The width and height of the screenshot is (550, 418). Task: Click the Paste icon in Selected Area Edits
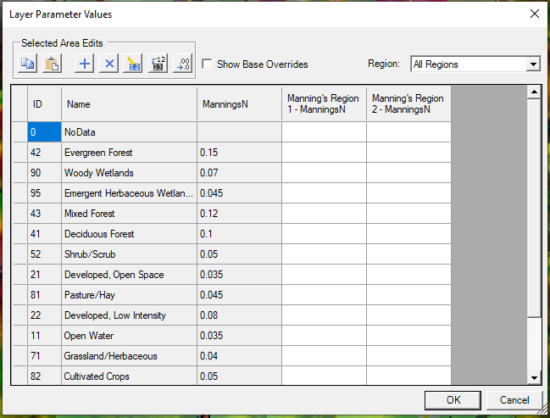(x=52, y=64)
